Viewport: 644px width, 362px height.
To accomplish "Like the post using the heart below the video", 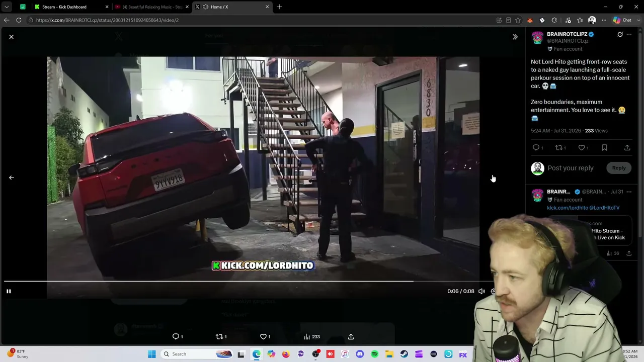I will (265, 337).
